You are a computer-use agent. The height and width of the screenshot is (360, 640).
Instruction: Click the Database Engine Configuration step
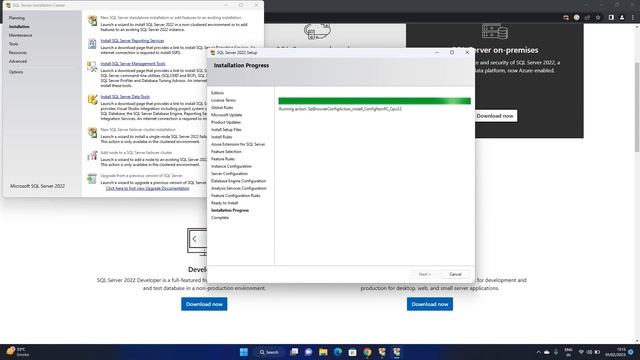point(238,181)
